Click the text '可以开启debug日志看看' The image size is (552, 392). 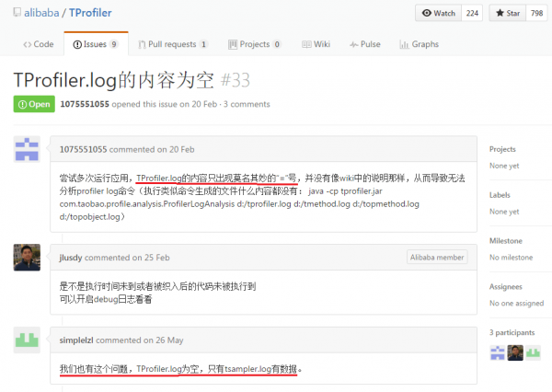coord(106,299)
